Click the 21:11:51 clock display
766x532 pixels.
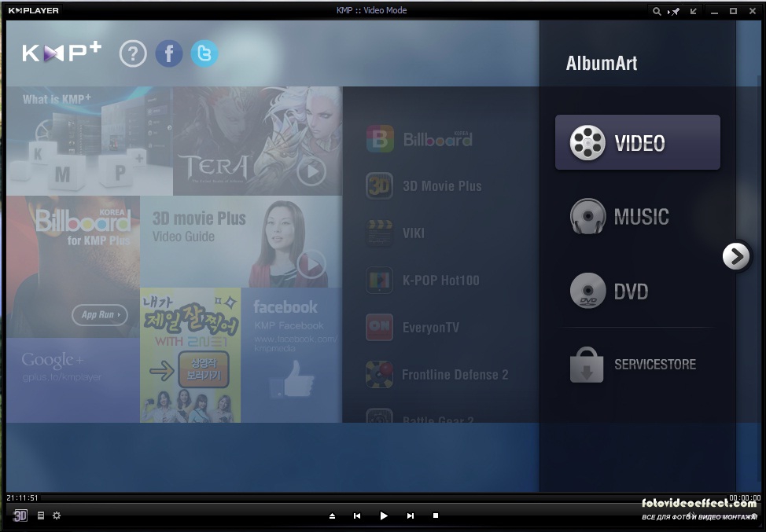click(22, 498)
